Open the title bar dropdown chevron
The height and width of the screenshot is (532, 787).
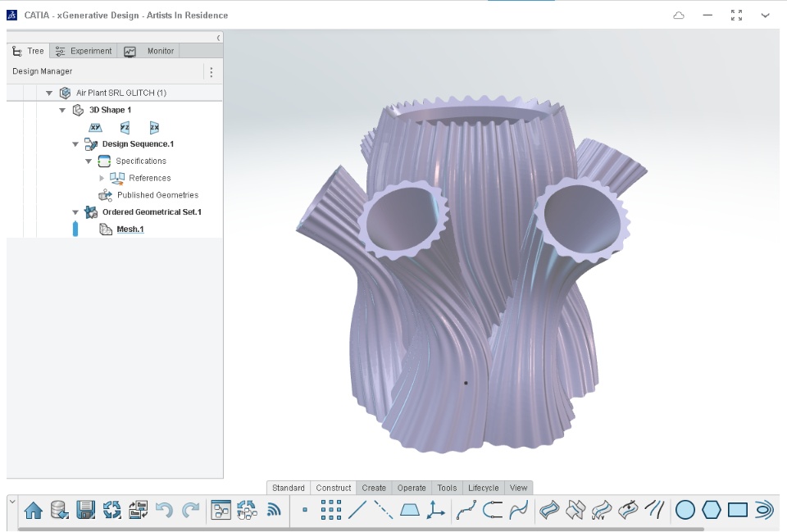pos(765,16)
